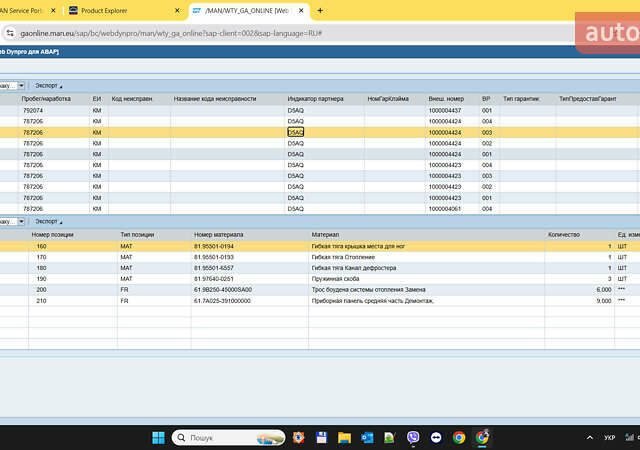Open File Explorer from the taskbar
This screenshot has width=640, height=450.
click(x=345, y=437)
